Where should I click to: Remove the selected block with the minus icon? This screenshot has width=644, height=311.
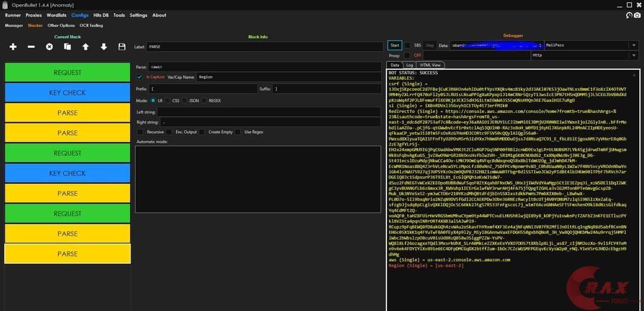31,47
